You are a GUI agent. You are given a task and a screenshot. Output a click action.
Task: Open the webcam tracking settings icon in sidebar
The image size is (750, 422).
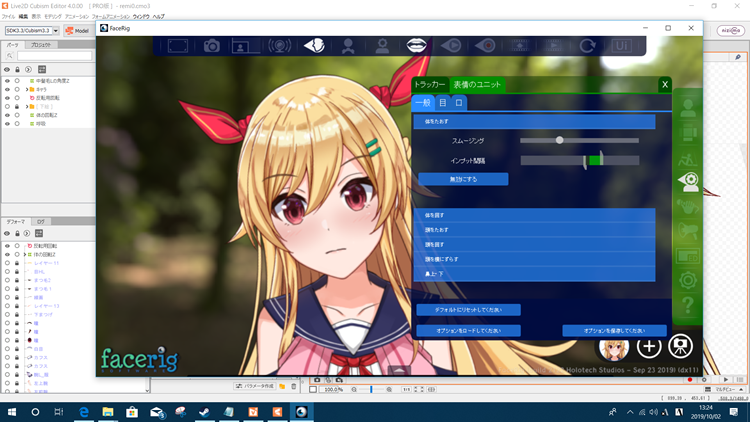click(x=688, y=182)
